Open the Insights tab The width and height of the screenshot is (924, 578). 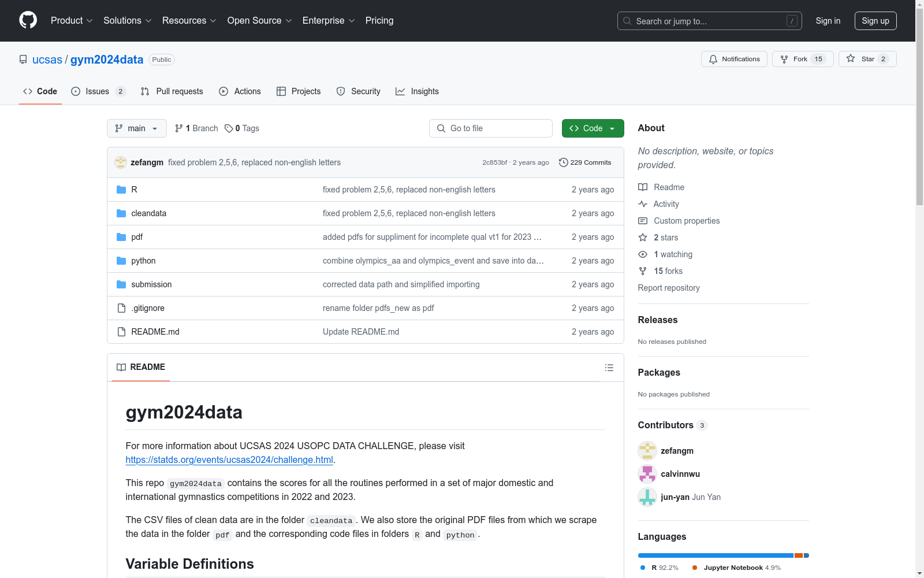click(417, 91)
